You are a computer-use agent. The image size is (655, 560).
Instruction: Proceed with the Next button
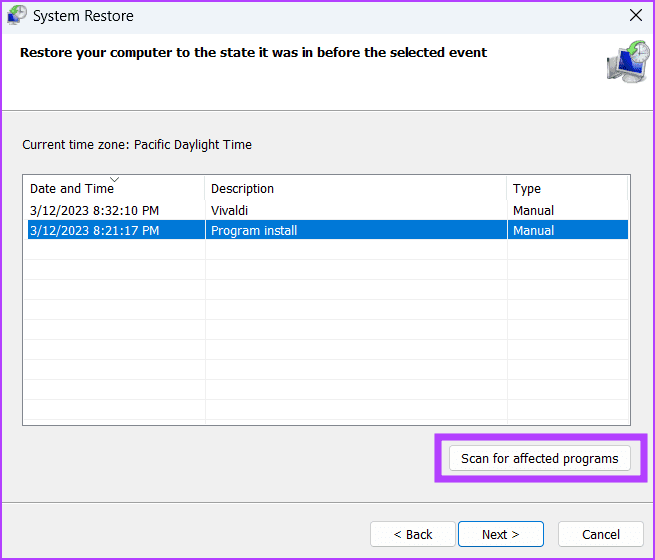[x=500, y=534]
